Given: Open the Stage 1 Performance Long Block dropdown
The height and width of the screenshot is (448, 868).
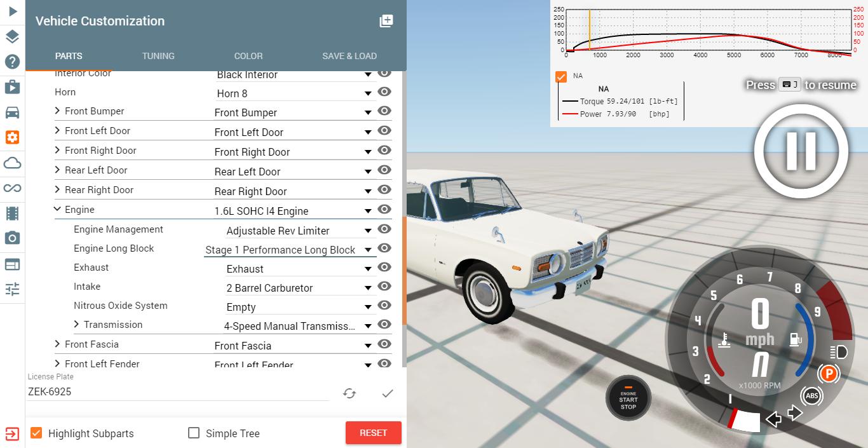Looking at the screenshot, I should point(289,250).
